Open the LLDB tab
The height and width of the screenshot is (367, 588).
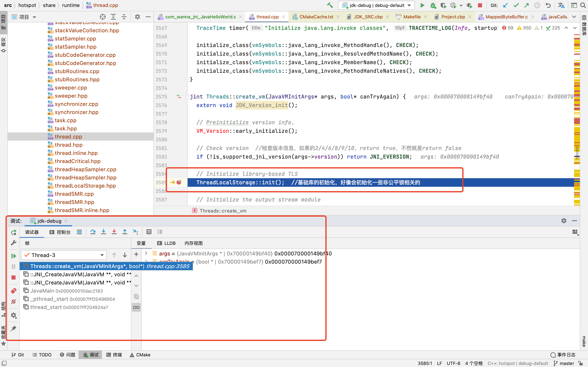tap(167, 243)
